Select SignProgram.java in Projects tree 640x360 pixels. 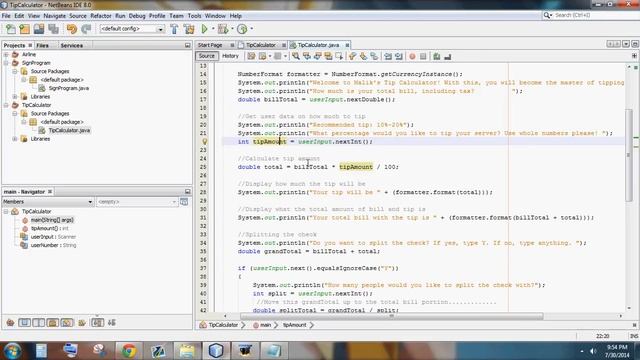69,88
